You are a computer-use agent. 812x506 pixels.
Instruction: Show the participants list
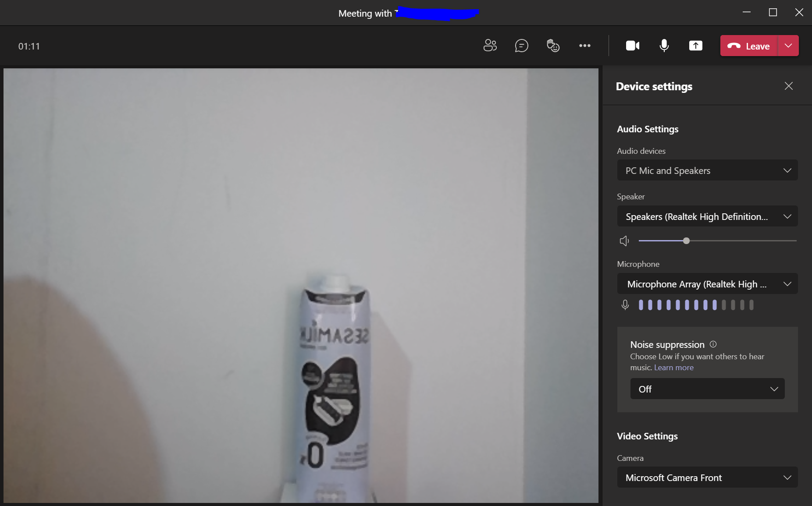point(490,46)
